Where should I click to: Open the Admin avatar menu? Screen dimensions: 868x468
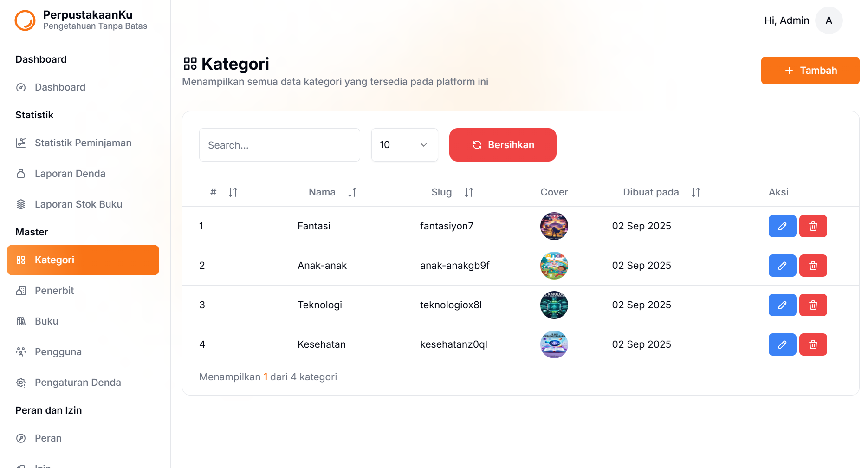829,20
